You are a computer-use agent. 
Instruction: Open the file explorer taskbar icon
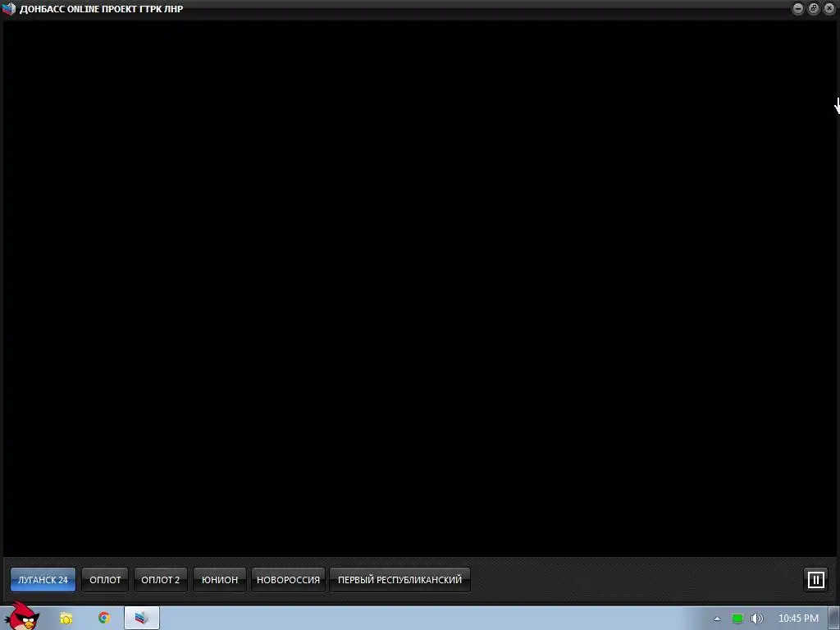pyautogui.click(x=66, y=619)
